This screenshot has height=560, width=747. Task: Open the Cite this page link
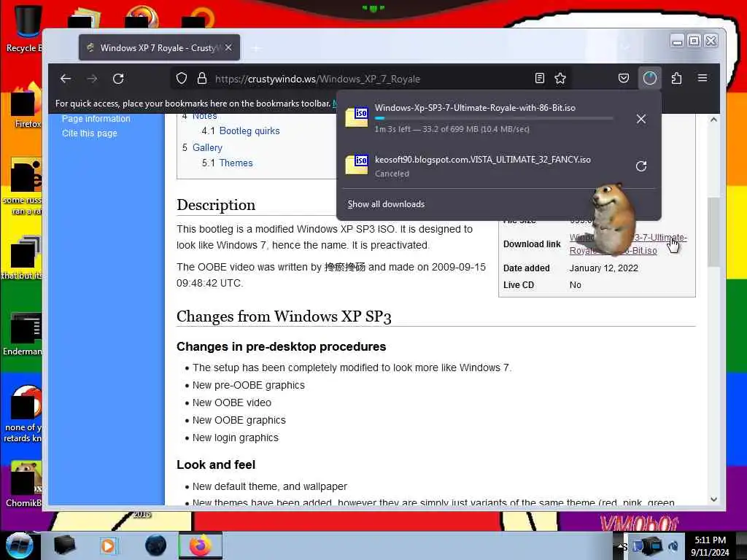coord(89,133)
